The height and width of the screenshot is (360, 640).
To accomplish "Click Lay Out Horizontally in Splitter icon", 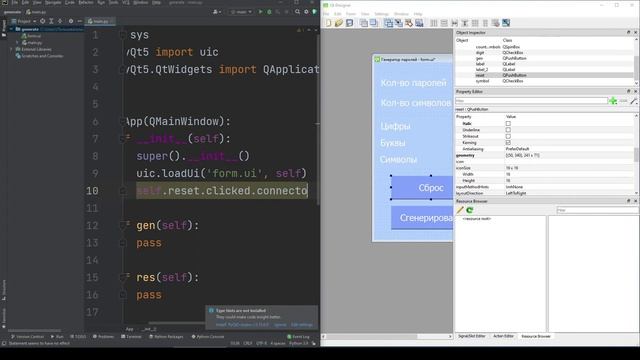I will [x=454, y=23].
